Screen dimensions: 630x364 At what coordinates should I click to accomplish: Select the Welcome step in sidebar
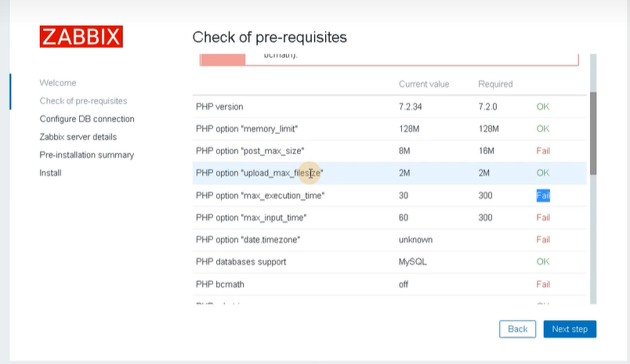[58, 83]
